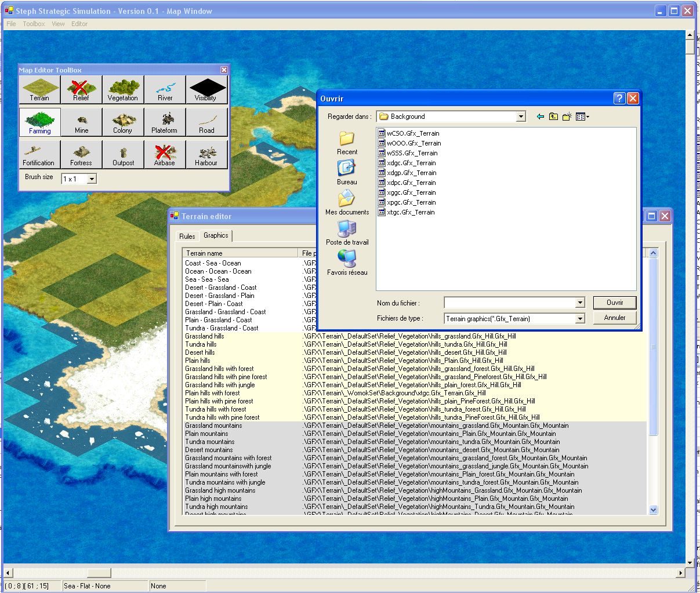This screenshot has height=593, width=700.
Task: Select the Terrain tool in the toolbox
Action: [x=39, y=90]
